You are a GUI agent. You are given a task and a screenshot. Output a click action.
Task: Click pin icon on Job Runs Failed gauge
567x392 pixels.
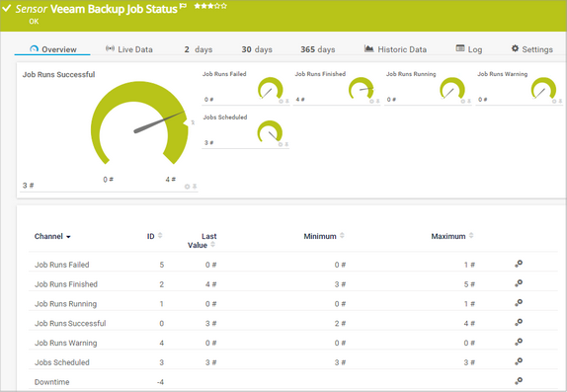coord(287,102)
